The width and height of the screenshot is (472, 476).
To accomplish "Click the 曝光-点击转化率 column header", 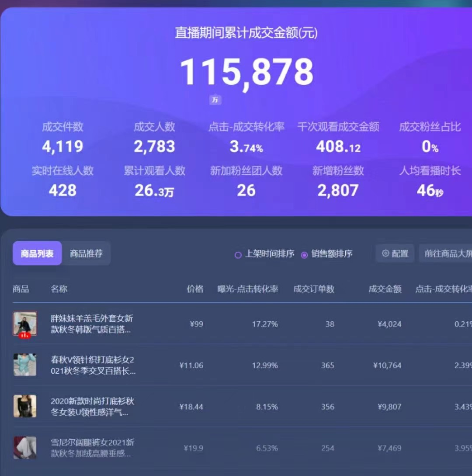I will pos(248,289).
